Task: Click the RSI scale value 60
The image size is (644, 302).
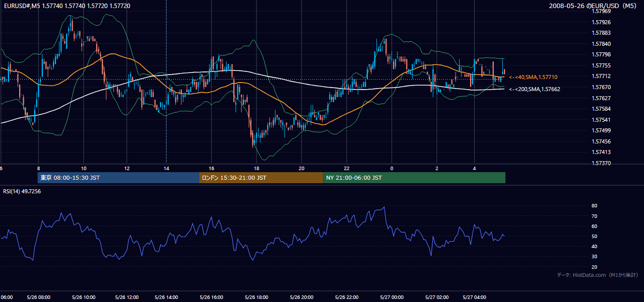Action: pyautogui.click(x=594, y=226)
